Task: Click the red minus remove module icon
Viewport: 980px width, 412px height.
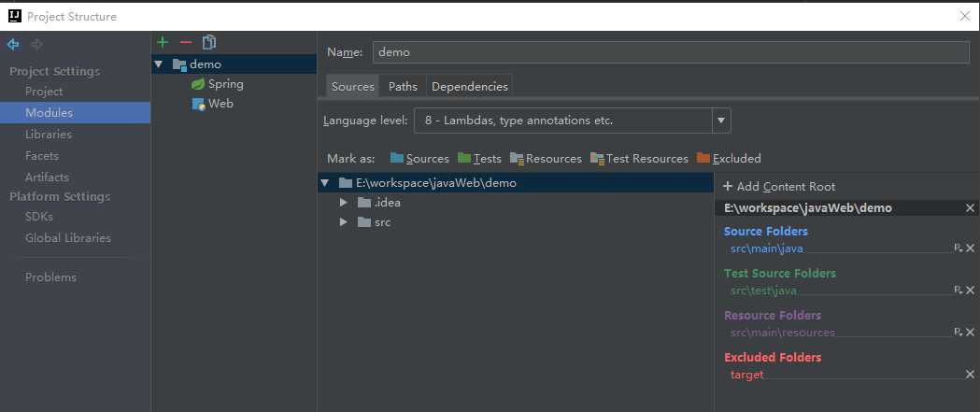Action: click(x=186, y=43)
